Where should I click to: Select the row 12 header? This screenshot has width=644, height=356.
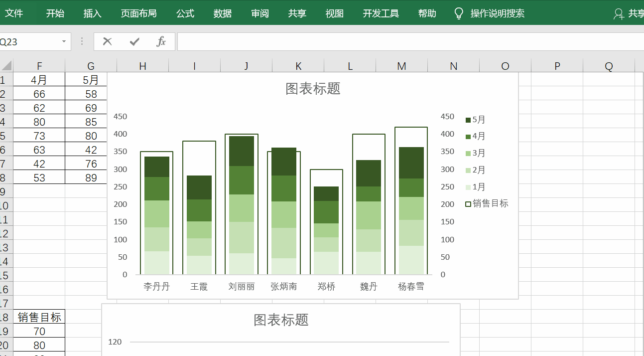coord(6,233)
